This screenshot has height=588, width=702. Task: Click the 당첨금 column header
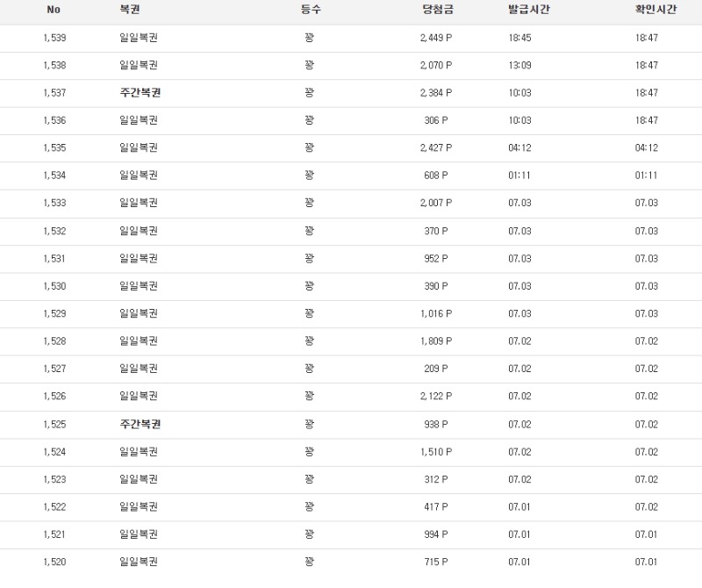click(437, 9)
